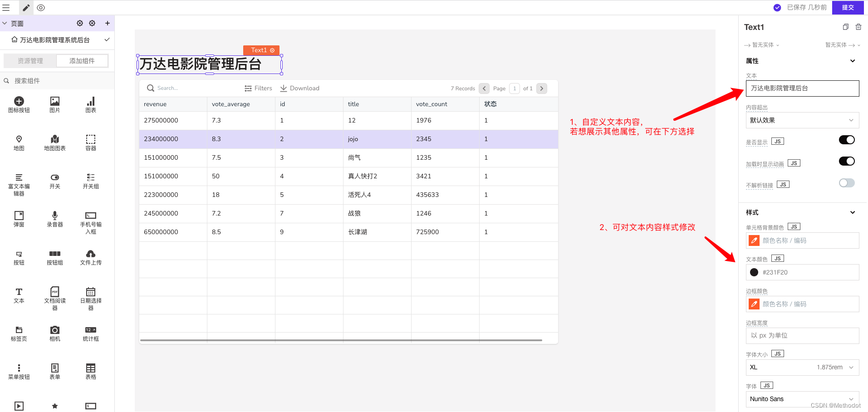Switch to the 添加组件 tab
This screenshot has width=868, height=412.
pyautogui.click(x=82, y=61)
